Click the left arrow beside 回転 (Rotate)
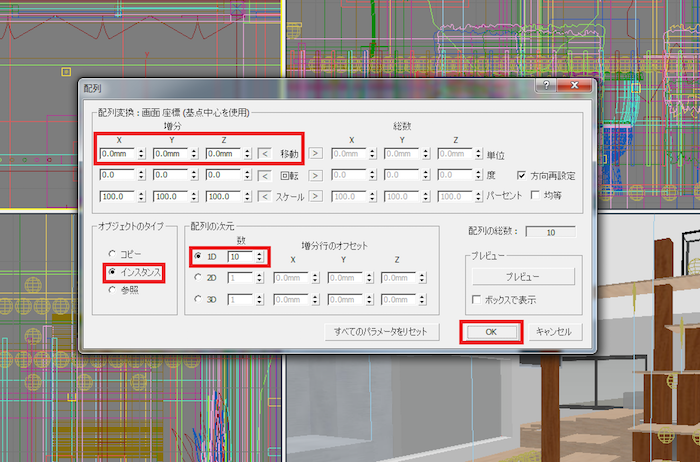This screenshot has width=700, height=462. tap(264, 175)
